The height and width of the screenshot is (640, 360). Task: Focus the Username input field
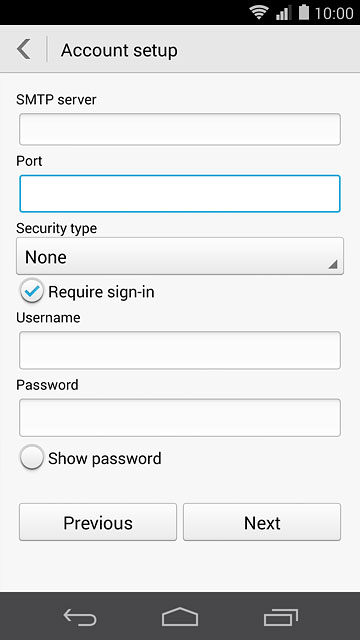pos(180,350)
